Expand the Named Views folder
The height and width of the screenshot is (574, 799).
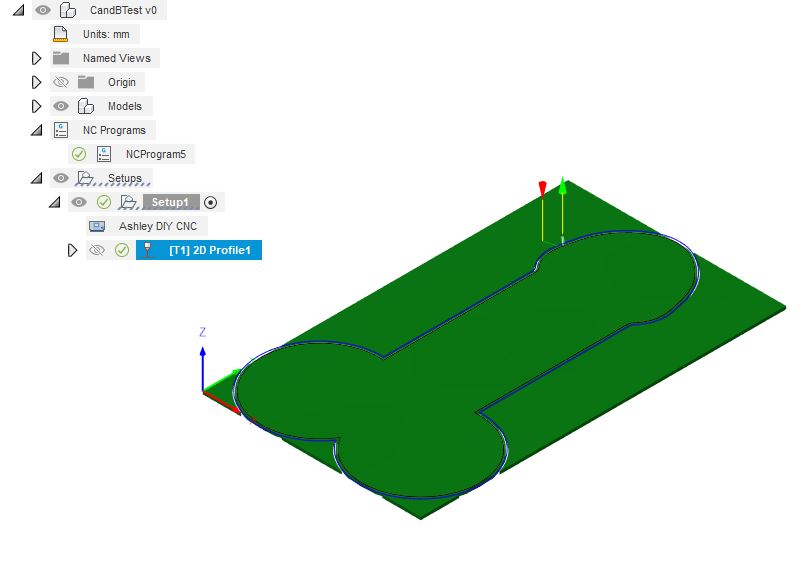[36, 58]
